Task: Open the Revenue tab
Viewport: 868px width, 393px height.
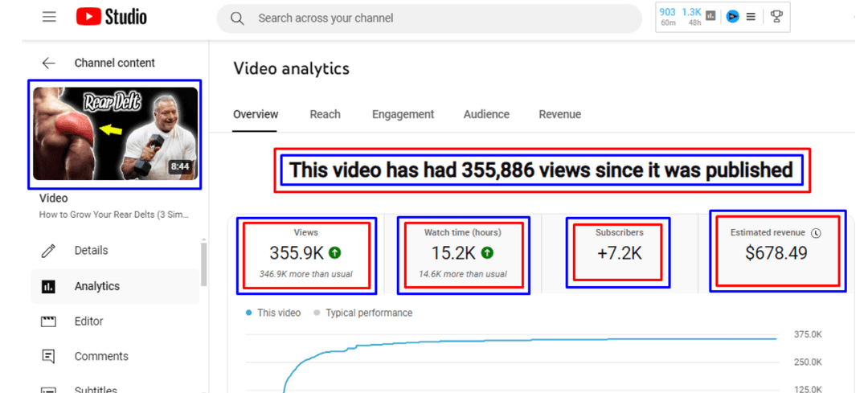Action: 559,114
